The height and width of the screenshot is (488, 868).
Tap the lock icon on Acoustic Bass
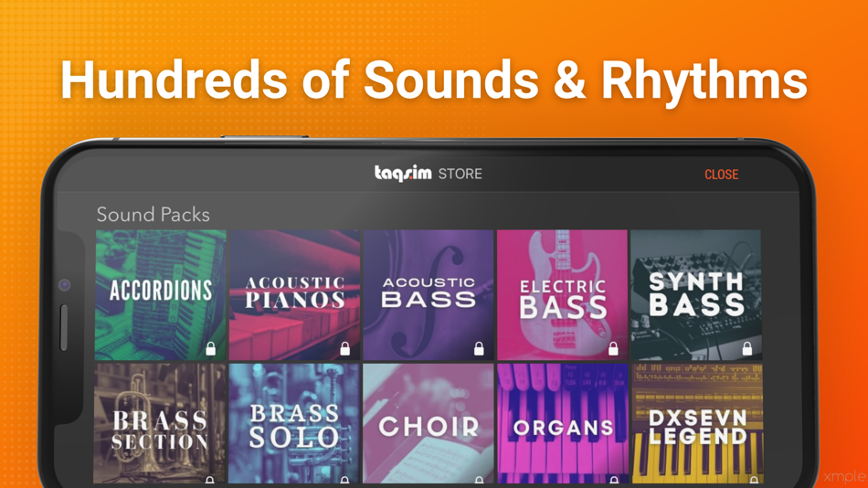point(479,348)
